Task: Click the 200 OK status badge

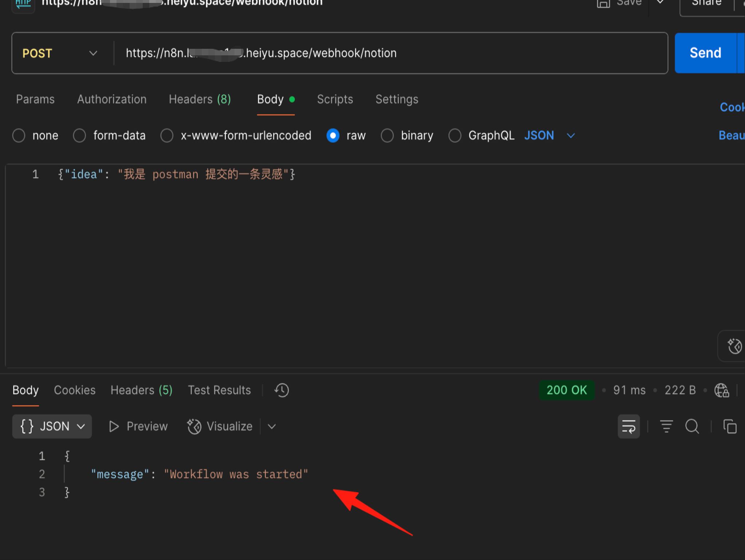Action: tap(567, 390)
